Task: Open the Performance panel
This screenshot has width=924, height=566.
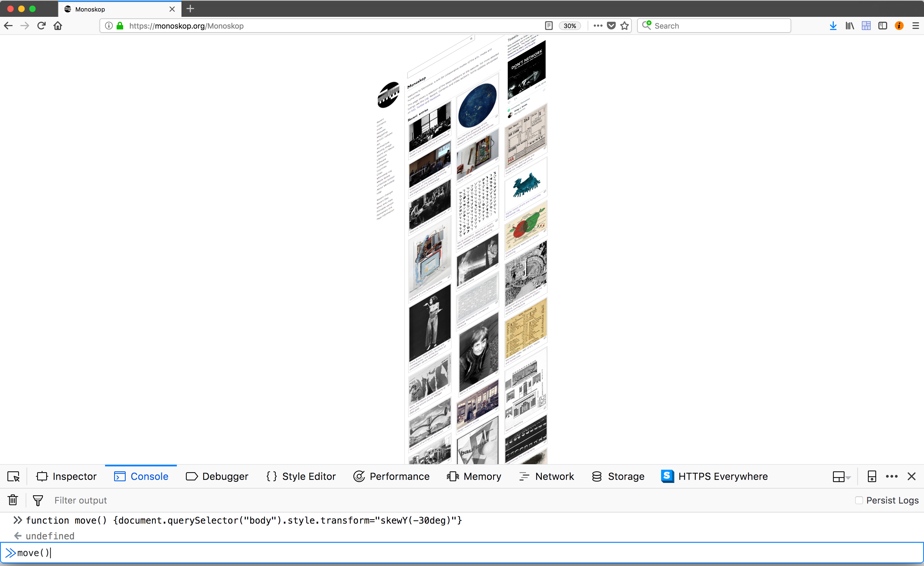Action: coord(392,476)
